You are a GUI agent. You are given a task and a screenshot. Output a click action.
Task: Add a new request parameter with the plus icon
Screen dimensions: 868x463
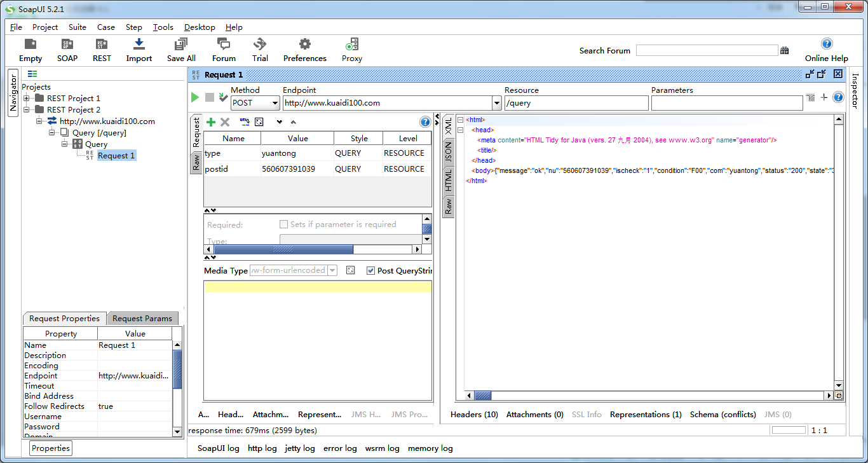(x=211, y=121)
